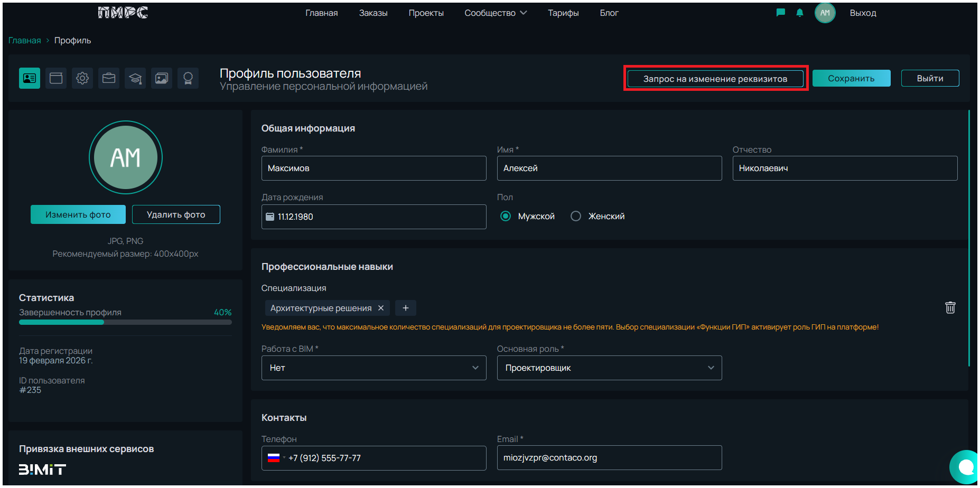Open the chat messages icon in header

[x=780, y=13]
